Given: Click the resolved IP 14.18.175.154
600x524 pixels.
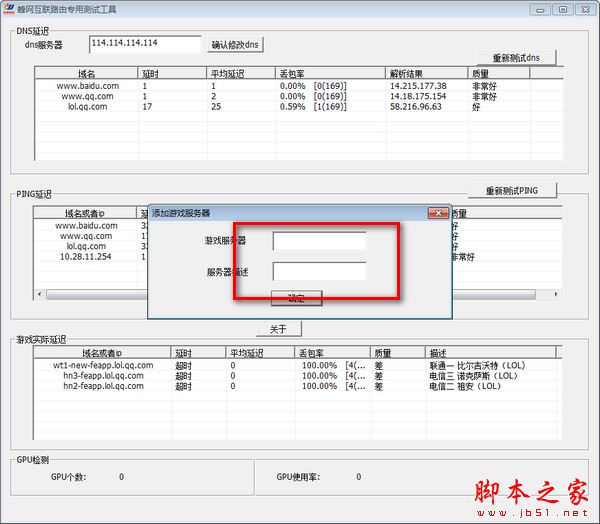Looking at the screenshot, I should pos(418,96).
